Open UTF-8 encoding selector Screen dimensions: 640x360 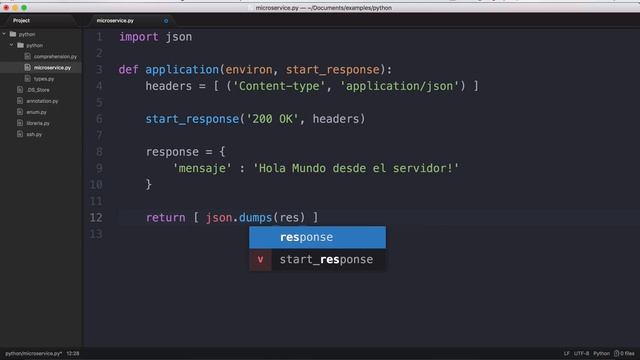(x=581, y=353)
